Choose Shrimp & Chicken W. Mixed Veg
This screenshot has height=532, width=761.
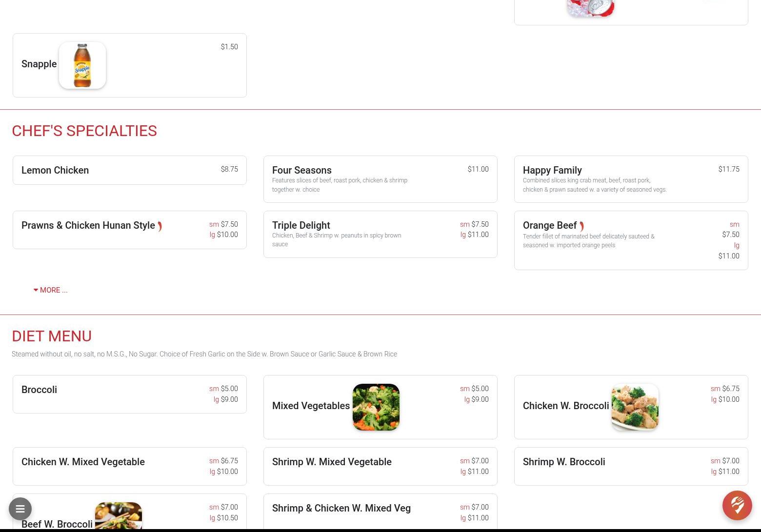(380, 512)
